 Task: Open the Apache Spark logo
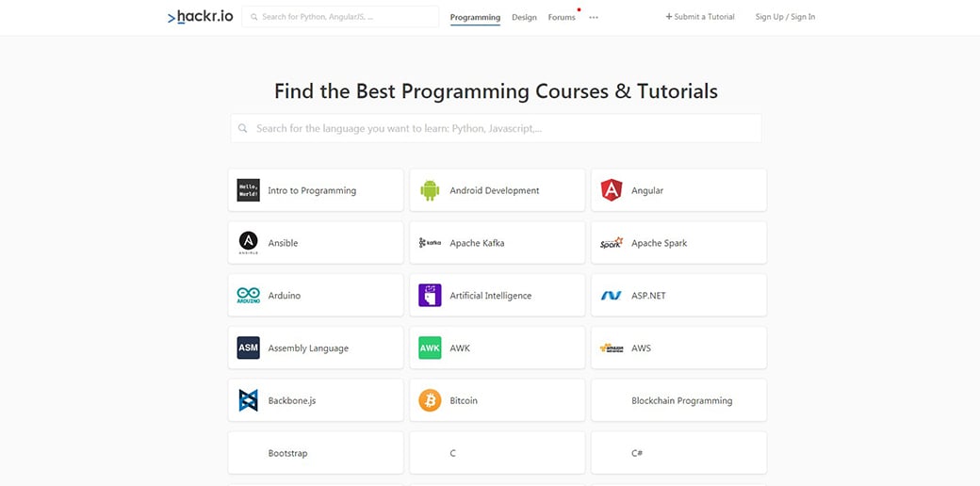click(612, 243)
